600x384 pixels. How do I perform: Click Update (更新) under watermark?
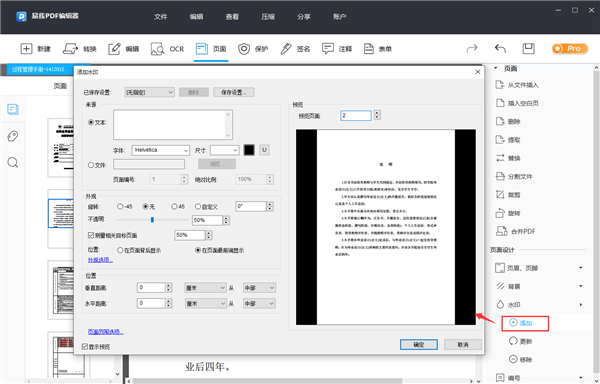[x=520, y=341]
